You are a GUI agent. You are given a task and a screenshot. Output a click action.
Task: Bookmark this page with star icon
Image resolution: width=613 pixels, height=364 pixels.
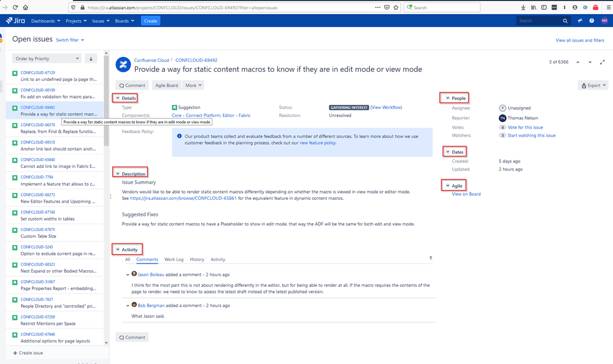[x=396, y=7]
